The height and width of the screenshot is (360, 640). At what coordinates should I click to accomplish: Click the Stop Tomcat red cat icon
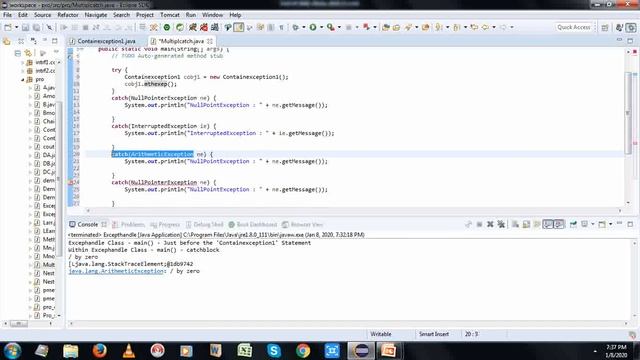203,27
